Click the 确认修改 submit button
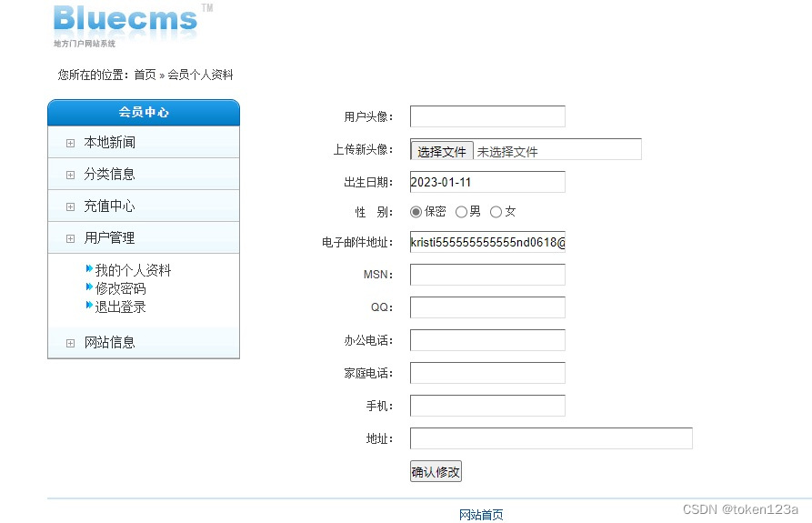The width and height of the screenshot is (812, 523). point(436,471)
